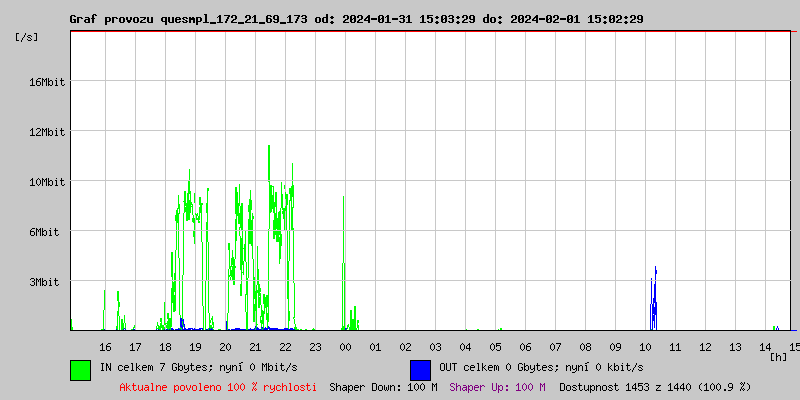
Task: Click hour marker 00 on the time axis
Action: pos(345,346)
